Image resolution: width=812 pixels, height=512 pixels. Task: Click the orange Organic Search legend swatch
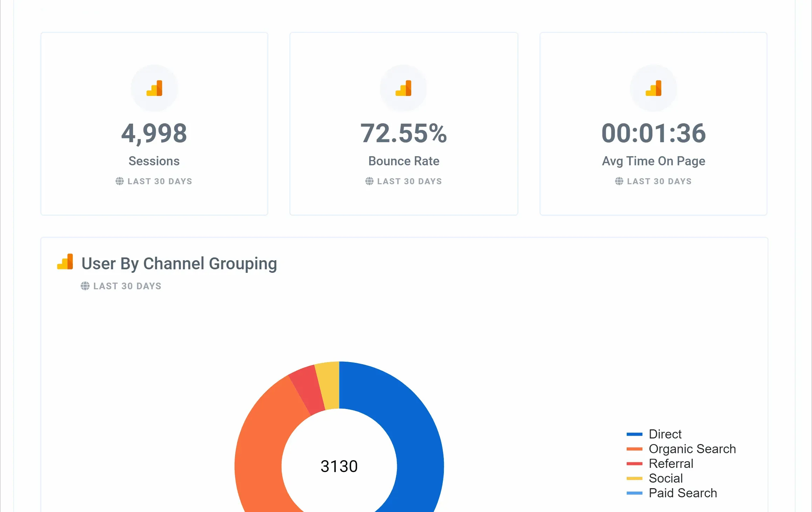point(634,449)
